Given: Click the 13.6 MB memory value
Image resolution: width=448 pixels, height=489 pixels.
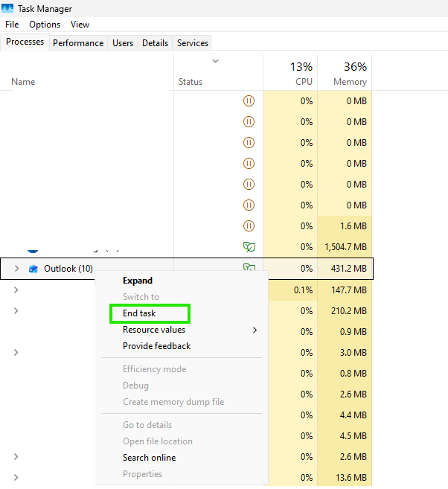Looking at the screenshot, I should click(351, 477).
